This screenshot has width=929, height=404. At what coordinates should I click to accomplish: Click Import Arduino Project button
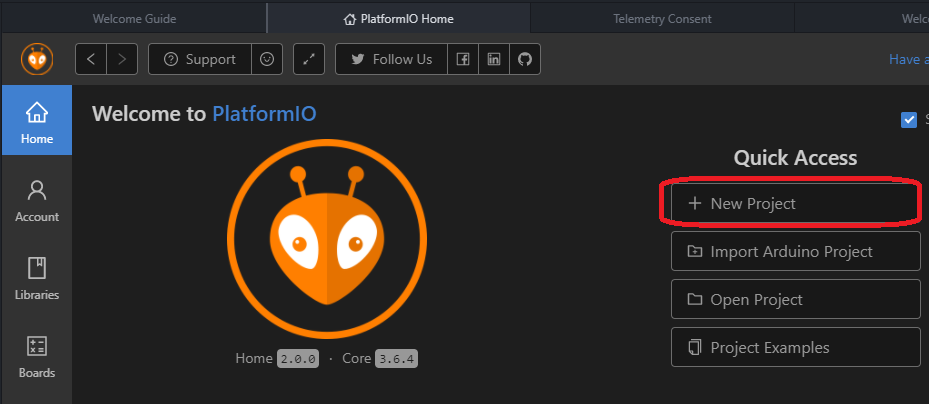click(795, 252)
